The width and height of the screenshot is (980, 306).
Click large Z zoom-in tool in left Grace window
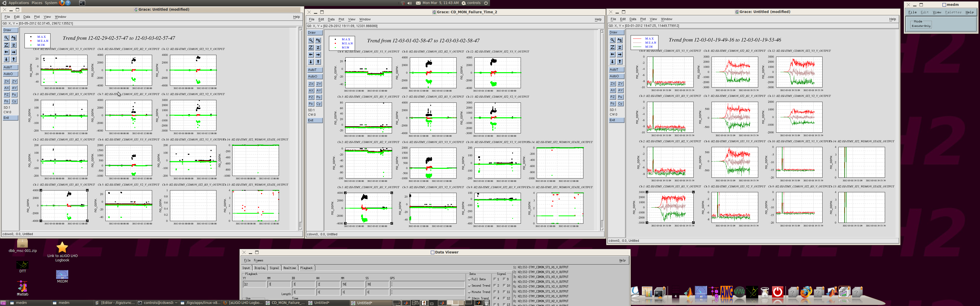(6, 45)
